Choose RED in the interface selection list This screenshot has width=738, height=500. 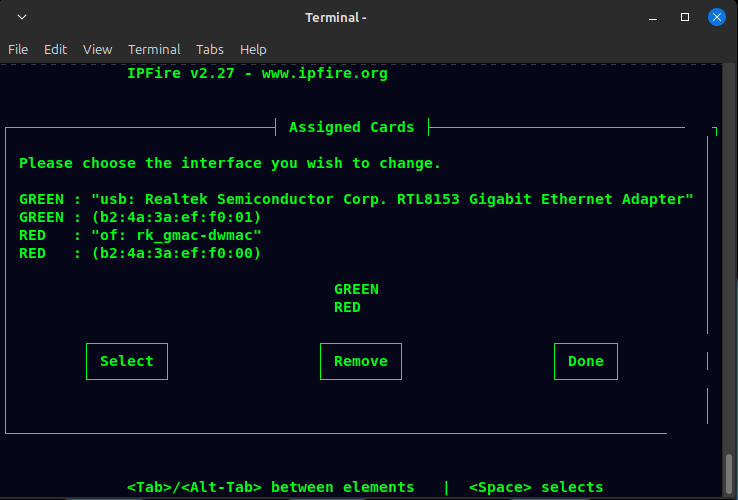click(x=347, y=308)
